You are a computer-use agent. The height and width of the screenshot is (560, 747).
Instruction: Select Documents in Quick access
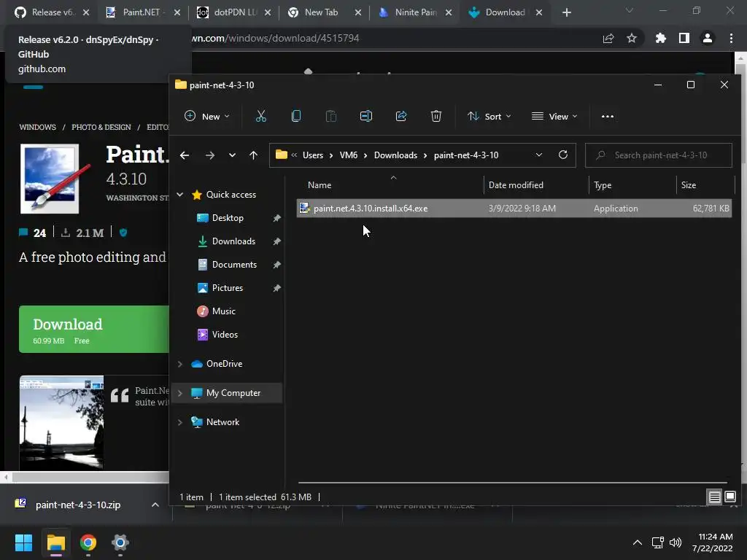tap(234, 264)
